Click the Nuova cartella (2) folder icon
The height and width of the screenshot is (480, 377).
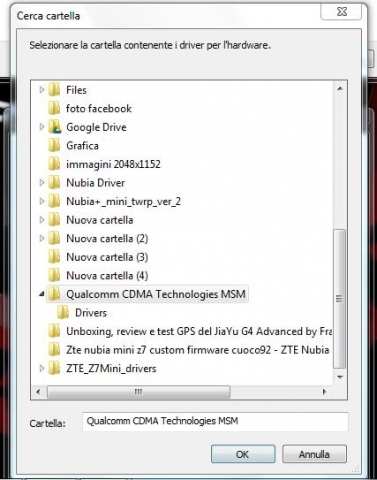pyautogui.click(x=54, y=238)
